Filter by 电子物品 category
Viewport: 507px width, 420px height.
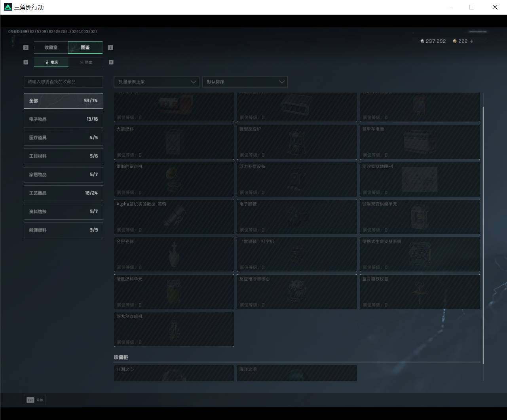(63, 119)
